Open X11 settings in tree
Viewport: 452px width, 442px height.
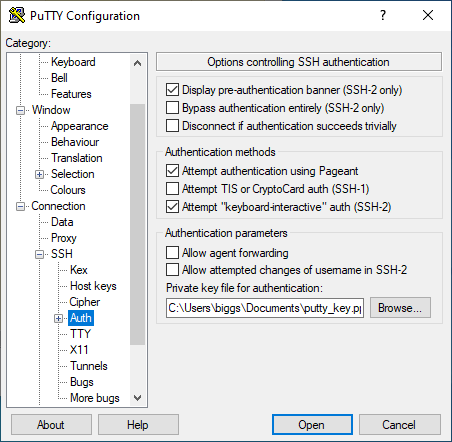click(79, 350)
